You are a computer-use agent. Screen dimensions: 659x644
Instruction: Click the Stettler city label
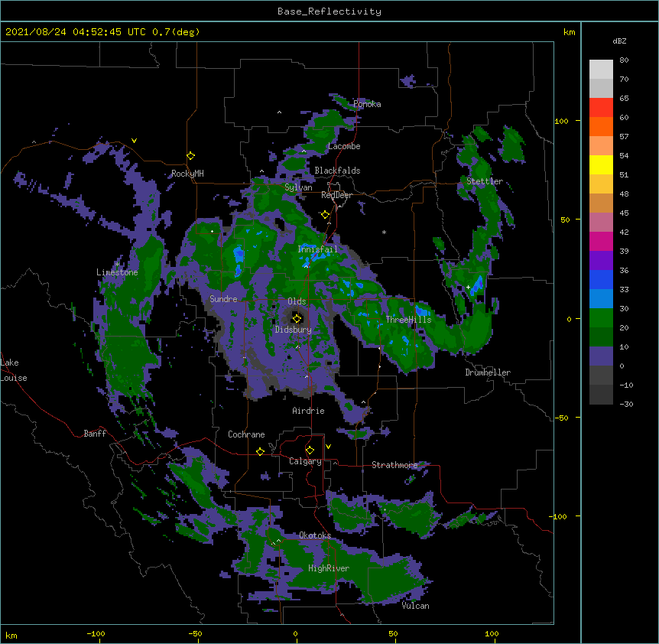coord(484,181)
